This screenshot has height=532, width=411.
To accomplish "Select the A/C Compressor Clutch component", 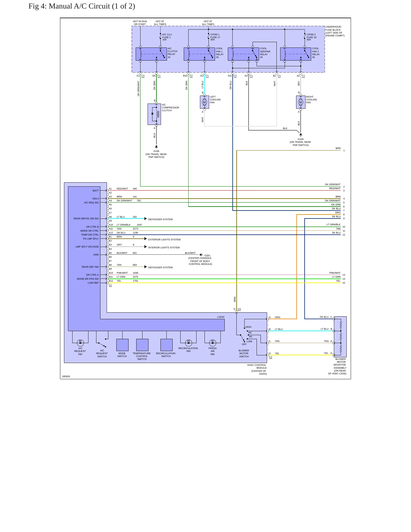I will click(154, 114).
